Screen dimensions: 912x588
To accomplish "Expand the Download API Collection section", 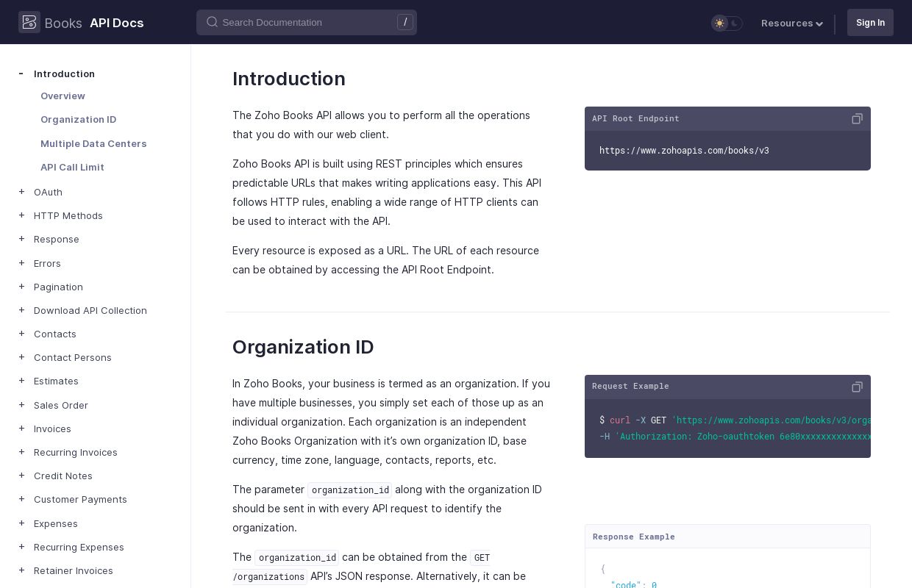I will (x=21, y=310).
